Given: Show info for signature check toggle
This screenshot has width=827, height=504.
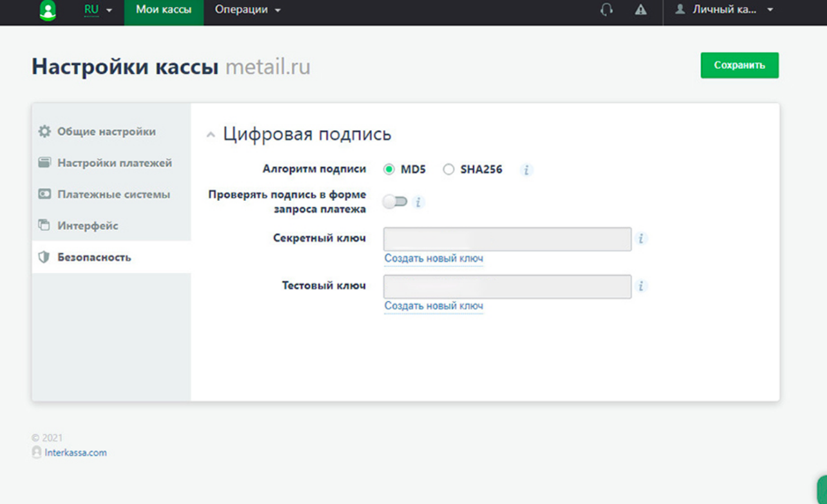Looking at the screenshot, I should pyautogui.click(x=418, y=202).
